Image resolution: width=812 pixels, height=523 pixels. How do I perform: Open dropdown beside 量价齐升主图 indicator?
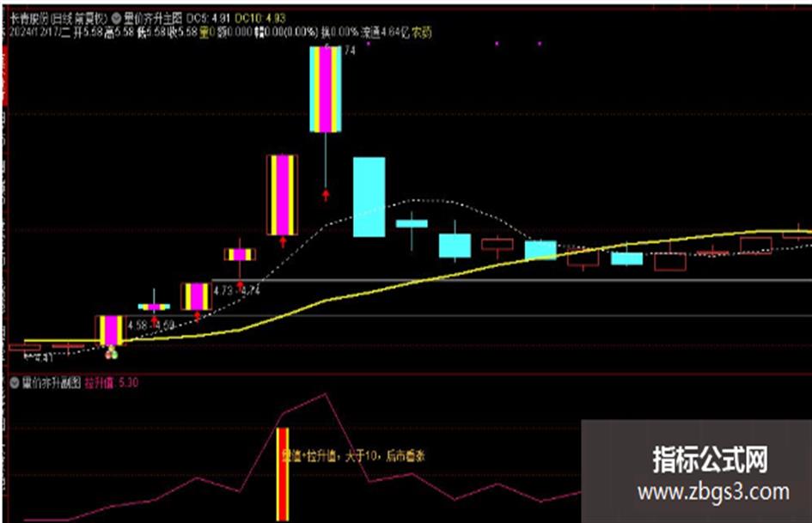click(117, 18)
